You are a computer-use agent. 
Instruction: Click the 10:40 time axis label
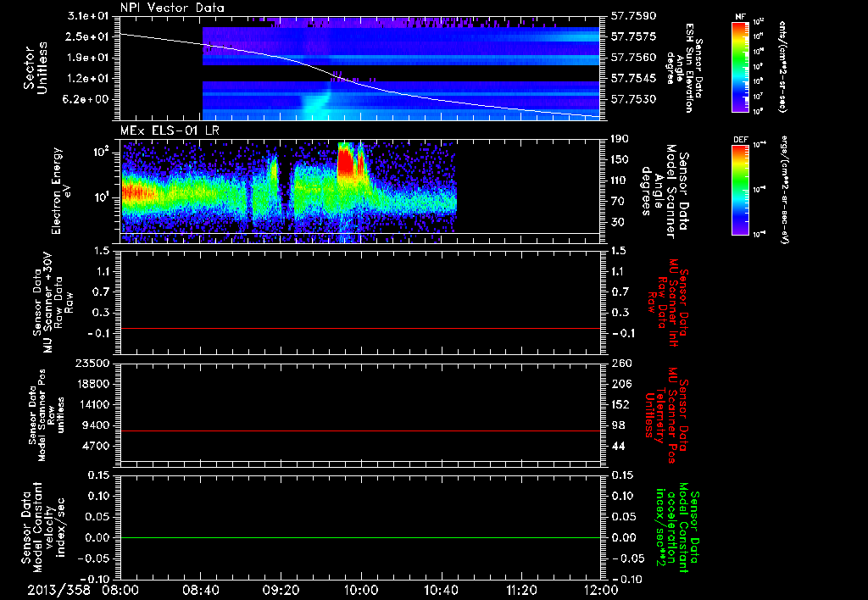(441, 590)
